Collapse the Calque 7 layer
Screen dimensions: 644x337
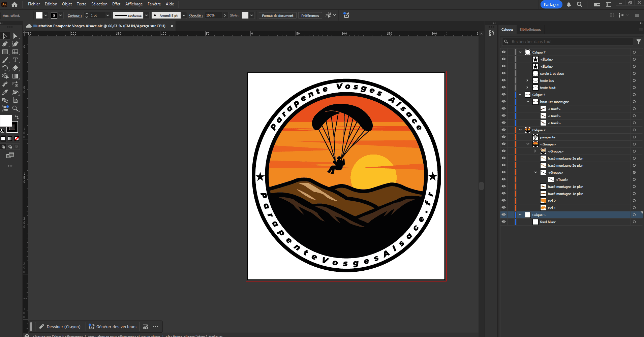click(x=520, y=52)
